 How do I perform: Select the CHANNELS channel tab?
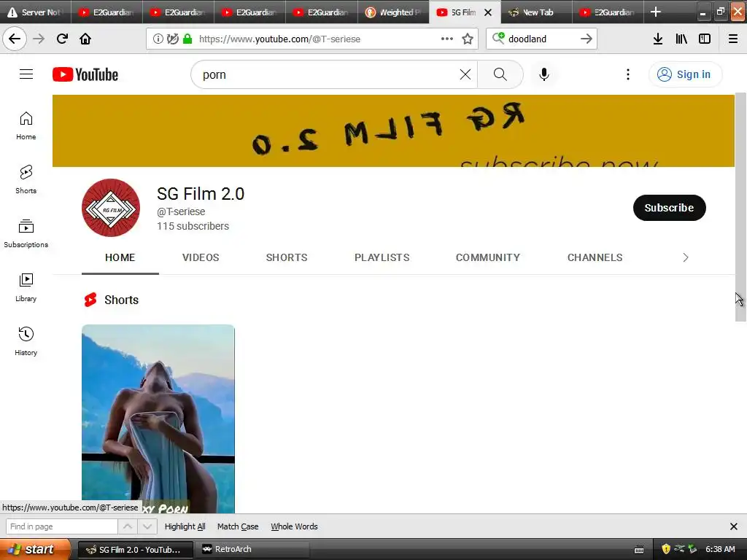[x=595, y=257]
